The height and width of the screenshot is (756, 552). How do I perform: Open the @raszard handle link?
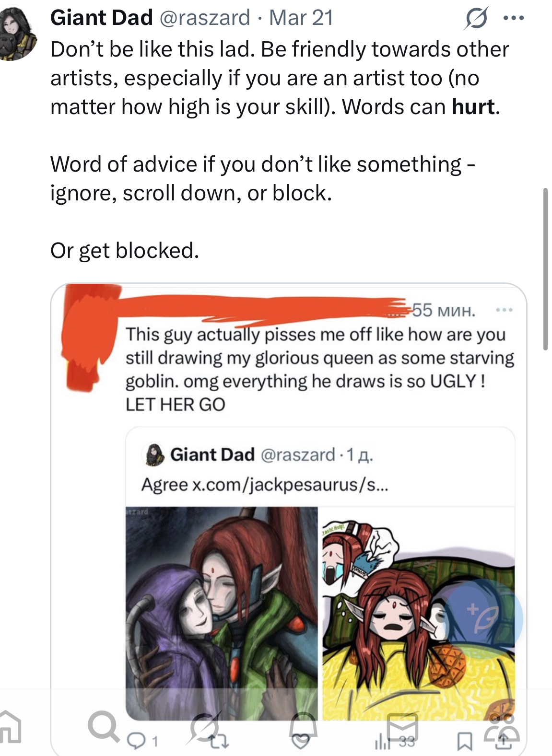click(x=204, y=18)
